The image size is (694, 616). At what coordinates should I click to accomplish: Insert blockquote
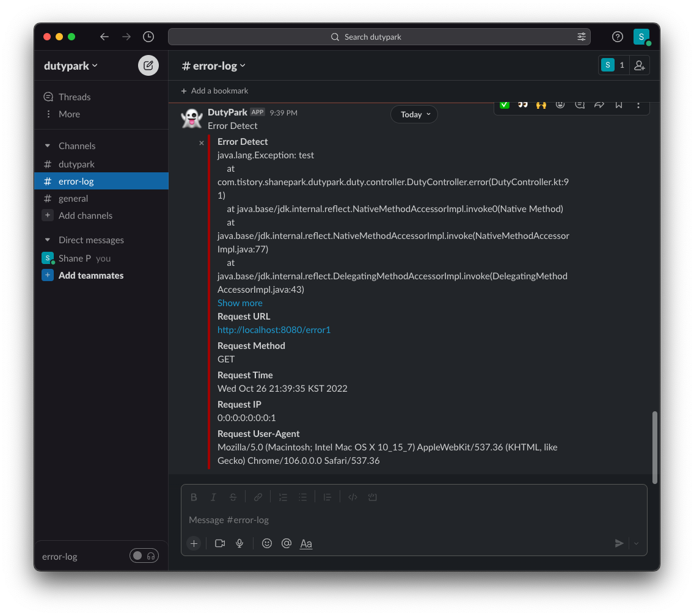click(x=327, y=497)
